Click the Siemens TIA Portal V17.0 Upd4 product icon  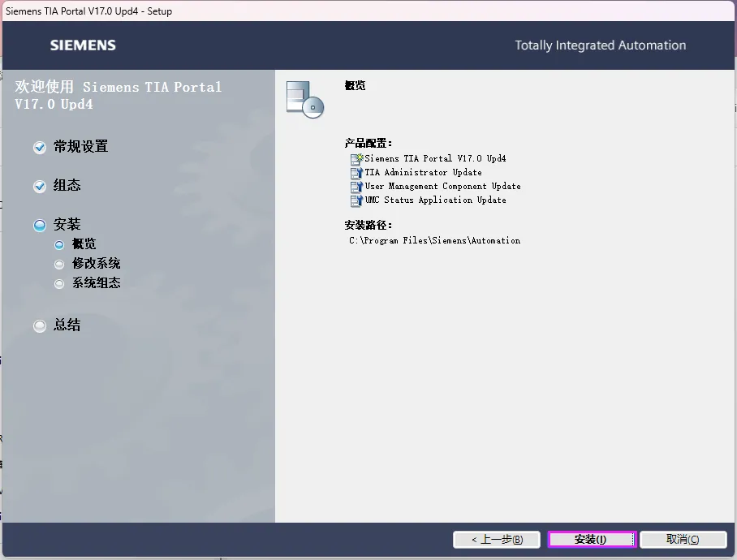point(357,159)
